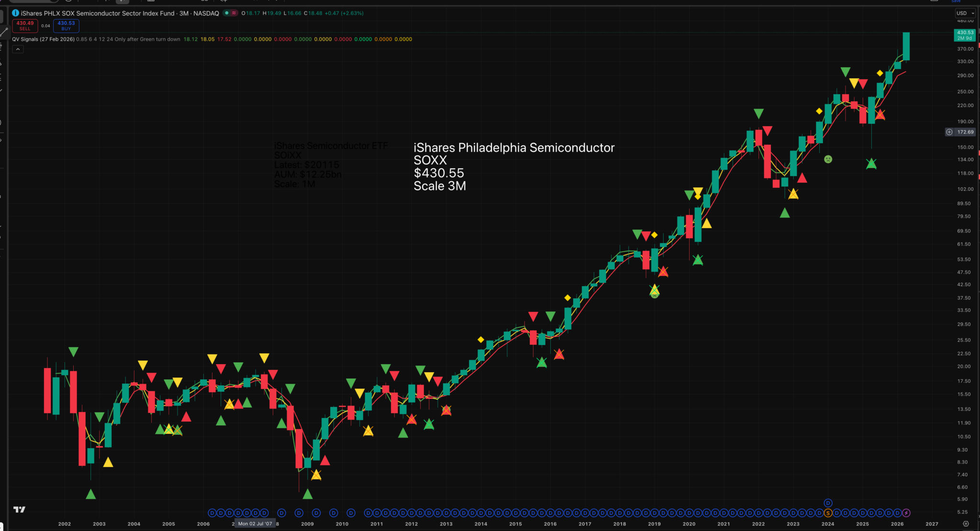This screenshot has height=531, width=980.
Task: Click the TradingView logo
Action: coord(19,509)
